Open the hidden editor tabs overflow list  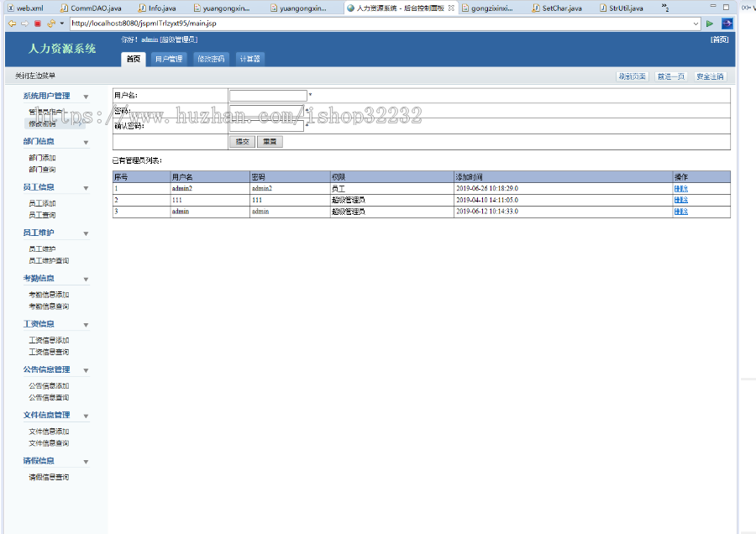pyautogui.click(x=664, y=8)
